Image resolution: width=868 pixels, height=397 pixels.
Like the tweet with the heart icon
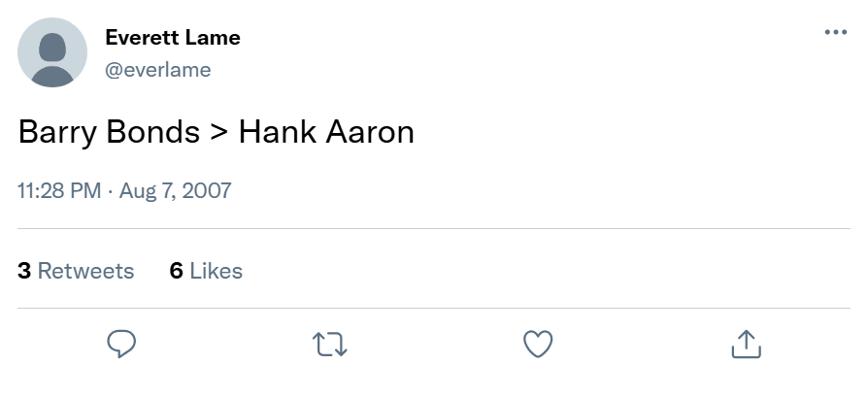point(538,343)
